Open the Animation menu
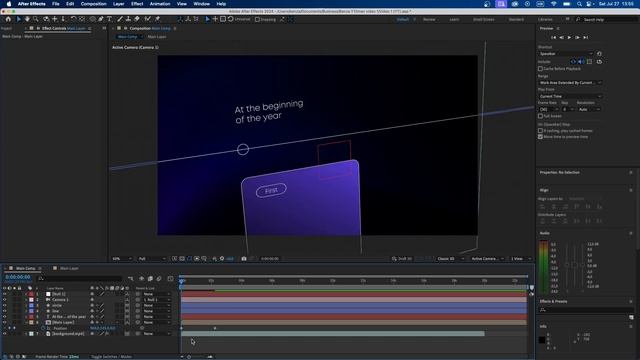 coord(160,4)
